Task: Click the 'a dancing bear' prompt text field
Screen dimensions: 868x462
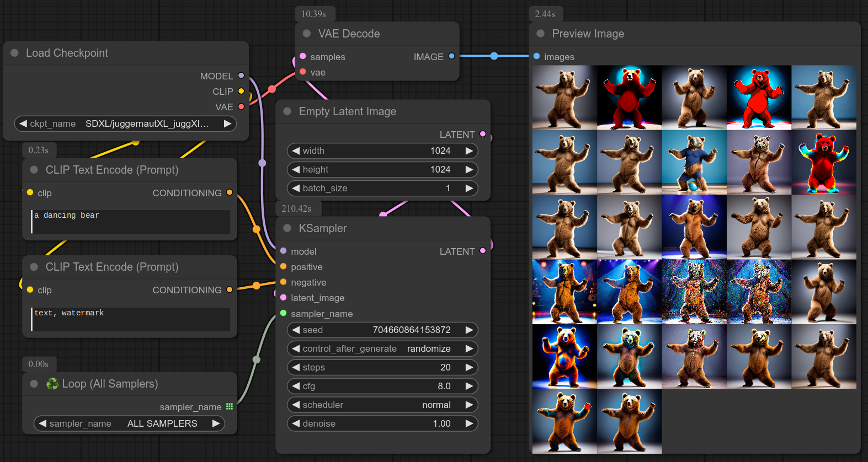Action: click(131, 221)
